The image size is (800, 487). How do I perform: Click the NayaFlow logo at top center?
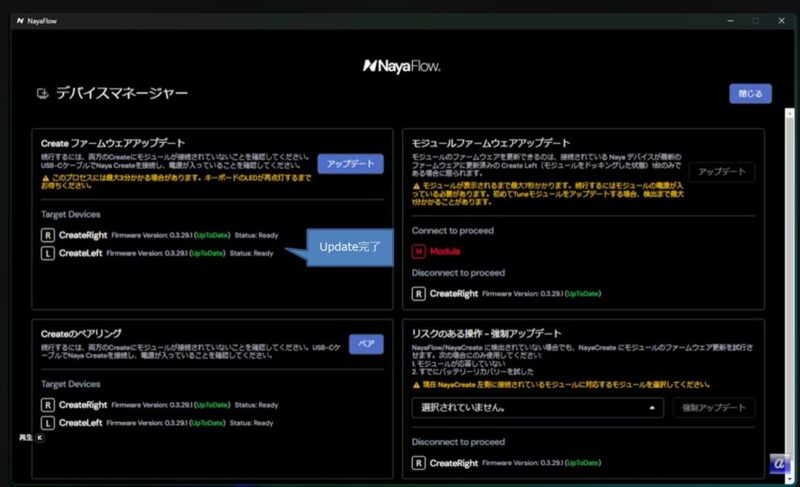399,66
